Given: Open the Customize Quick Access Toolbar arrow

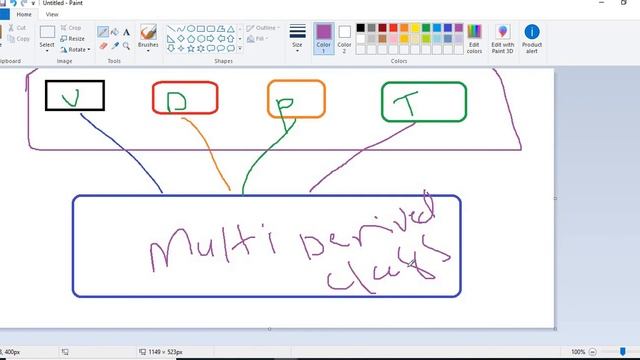Looking at the screenshot, I should pos(33,3).
